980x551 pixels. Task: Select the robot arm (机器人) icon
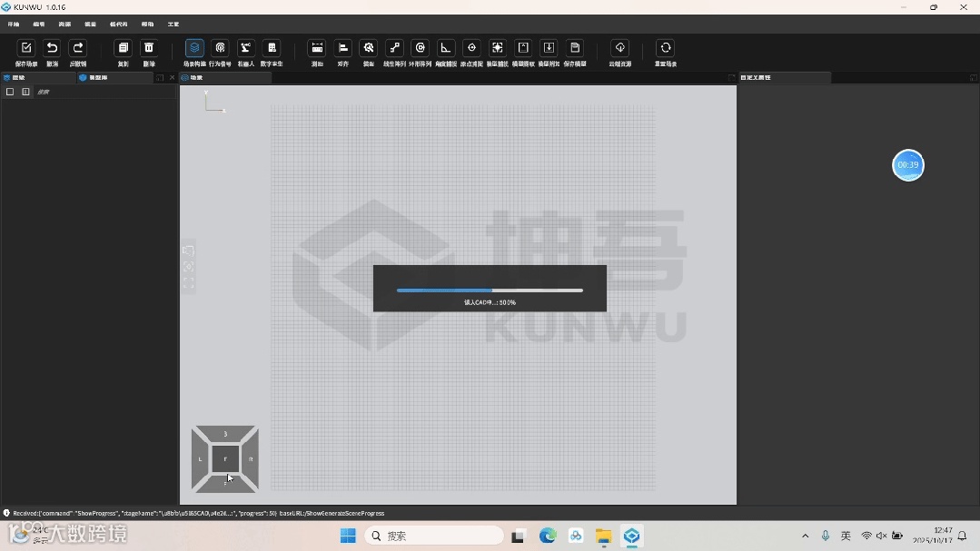tap(245, 48)
